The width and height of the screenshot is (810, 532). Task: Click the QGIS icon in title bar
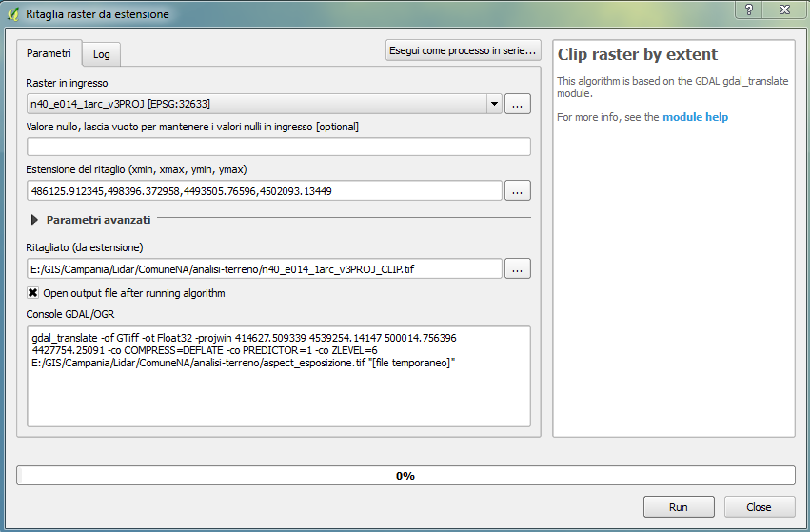point(13,14)
